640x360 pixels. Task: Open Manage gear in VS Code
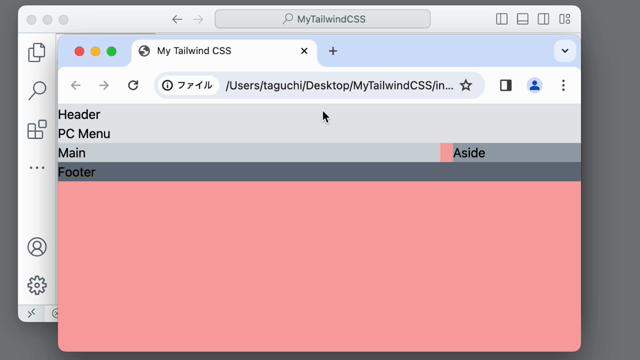tap(37, 285)
